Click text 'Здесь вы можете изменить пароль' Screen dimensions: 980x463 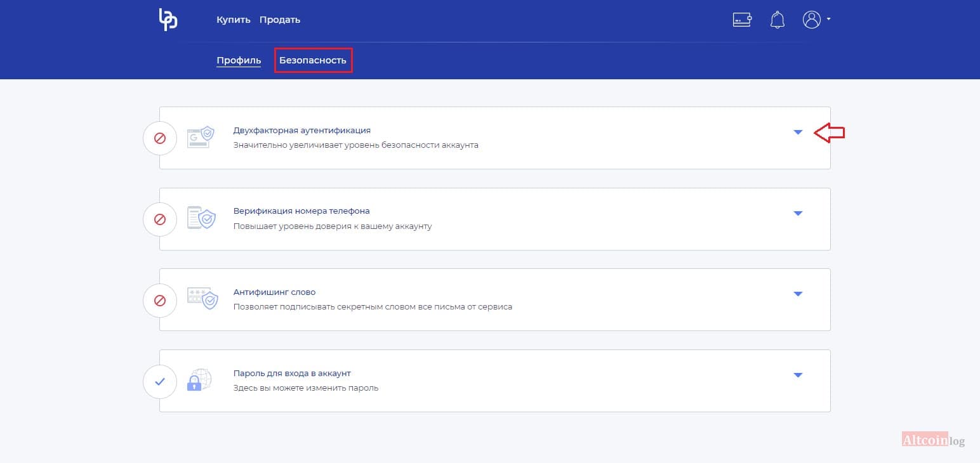[x=306, y=388]
